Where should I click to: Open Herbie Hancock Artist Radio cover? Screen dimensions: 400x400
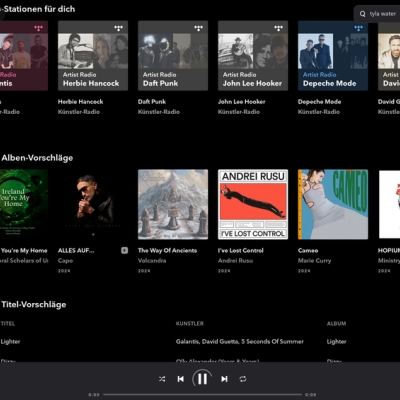coord(93,56)
